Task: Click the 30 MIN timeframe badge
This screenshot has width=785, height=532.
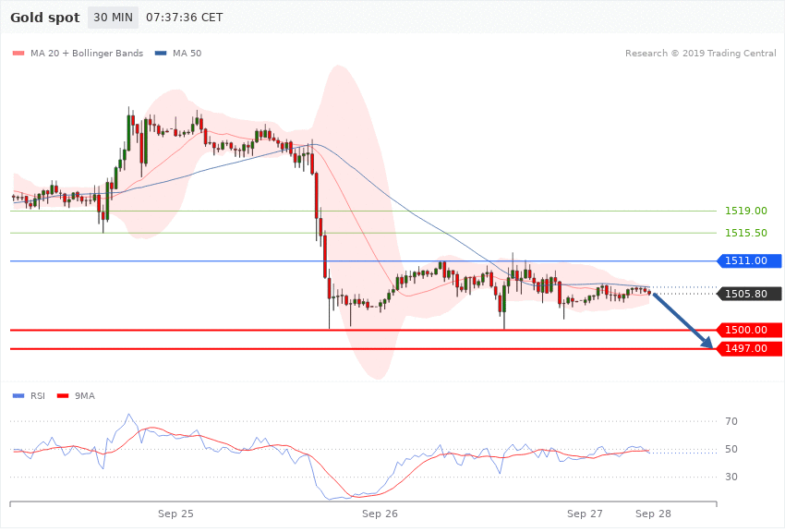Action: click(113, 18)
